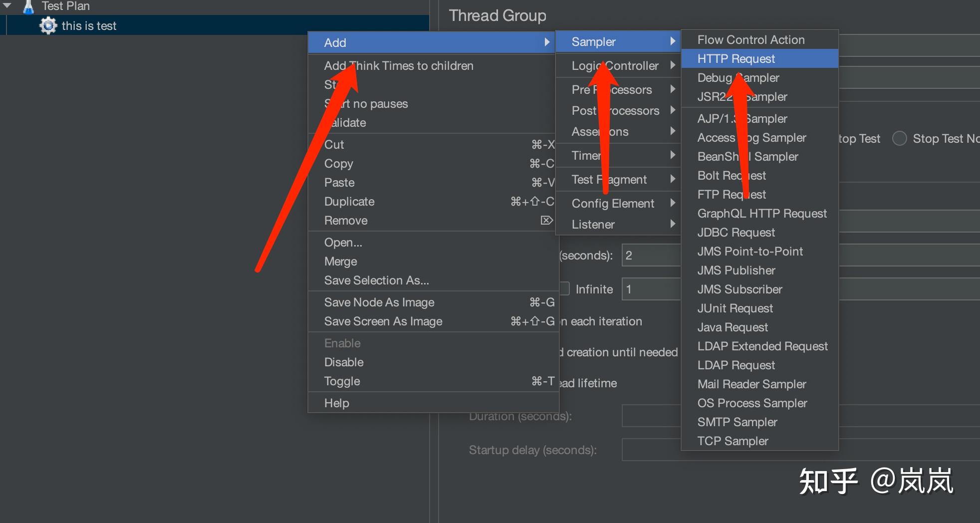The image size is (980, 523).
Task: Select the Stop Test Now radio button
Action: pyautogui.click(x=900, y=138)
